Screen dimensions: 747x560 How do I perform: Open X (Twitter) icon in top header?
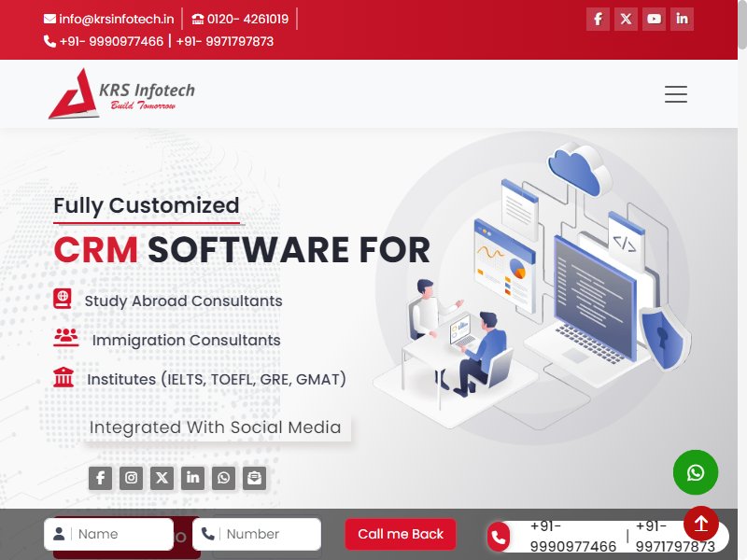(x=626, y=19)
